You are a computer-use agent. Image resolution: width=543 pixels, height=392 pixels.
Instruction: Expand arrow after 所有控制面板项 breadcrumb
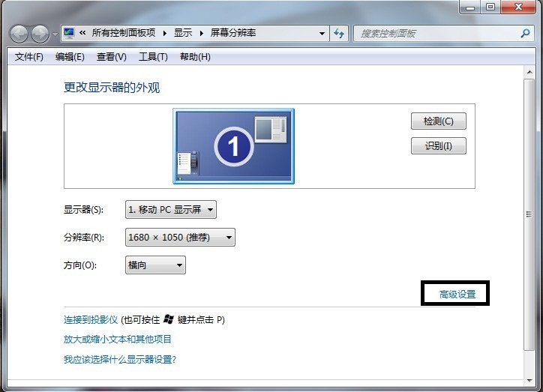(165, 33)
